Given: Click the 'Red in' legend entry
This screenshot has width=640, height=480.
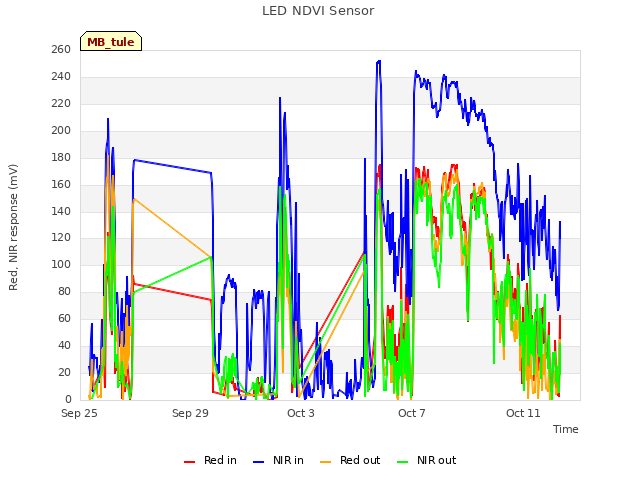Looking at the screenshot, I should (x=210, y=460).
